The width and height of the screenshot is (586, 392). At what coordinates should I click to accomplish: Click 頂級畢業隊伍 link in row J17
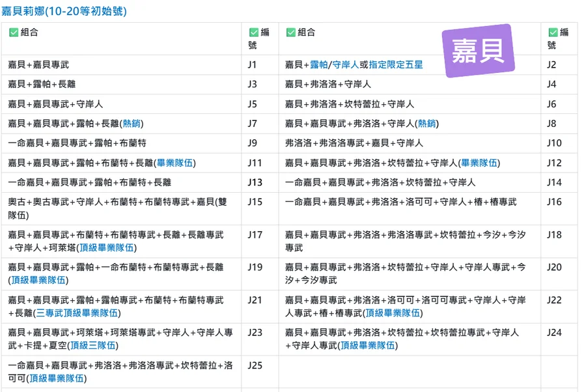tap(107, 247)
